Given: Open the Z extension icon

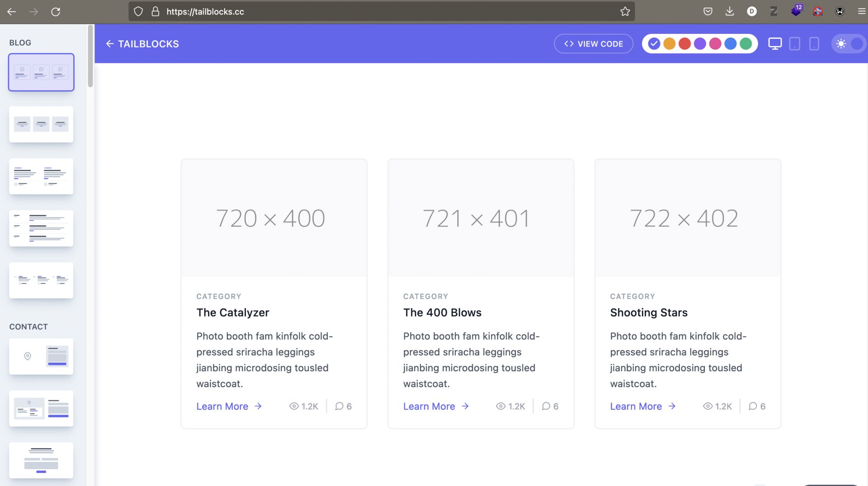Looking at the screenshot, I should pos(774,12).
